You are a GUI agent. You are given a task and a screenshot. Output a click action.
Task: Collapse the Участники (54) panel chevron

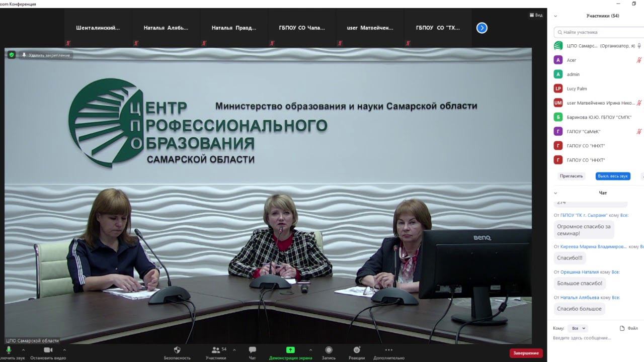click(555, 16)
